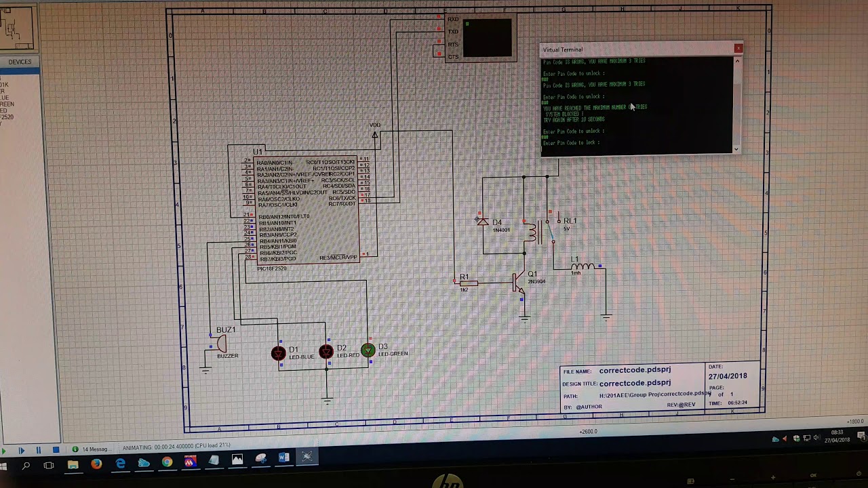Image resolution: width=868 pixels, height=488 pixels.
Task: Click the 27/04/2018 date in title block
Action: tap(728, 375)
